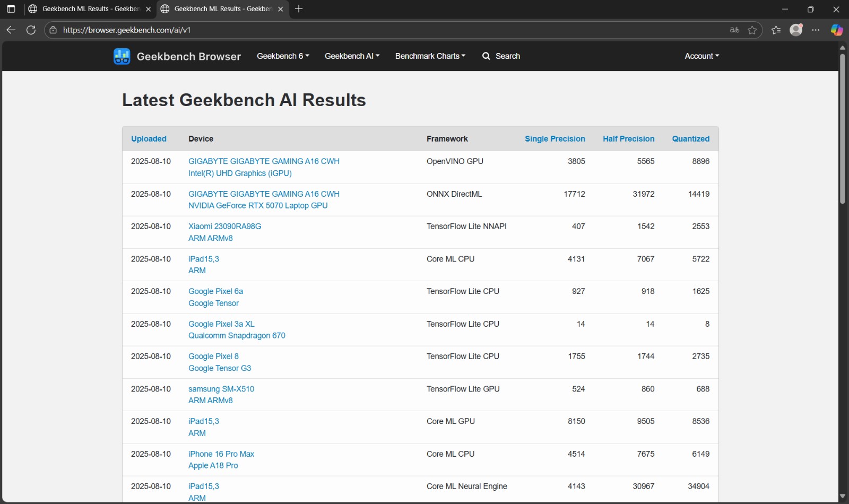Click the '34904' quantized score
Image resolution: width=849 pixels, height=504 pixels.
point(698,486)
